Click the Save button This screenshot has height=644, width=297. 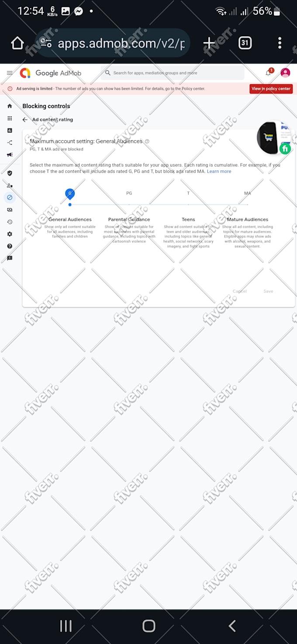[x=268, y=291]
